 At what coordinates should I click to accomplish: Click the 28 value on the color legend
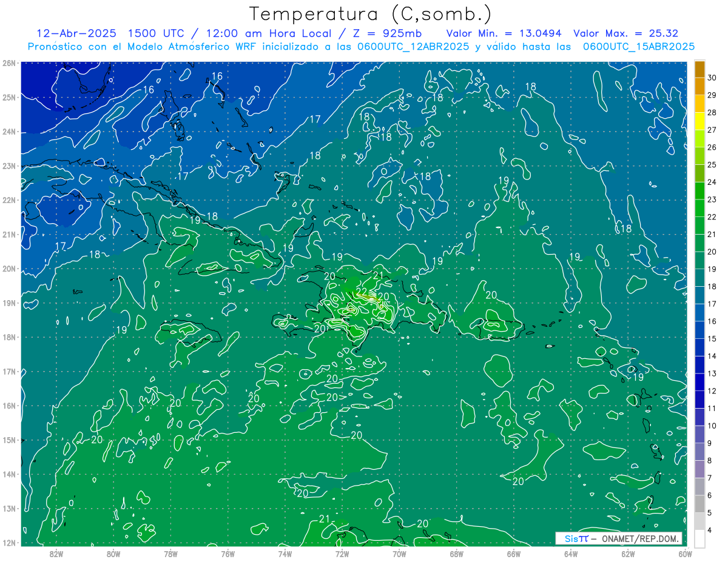tap(712, 113)
